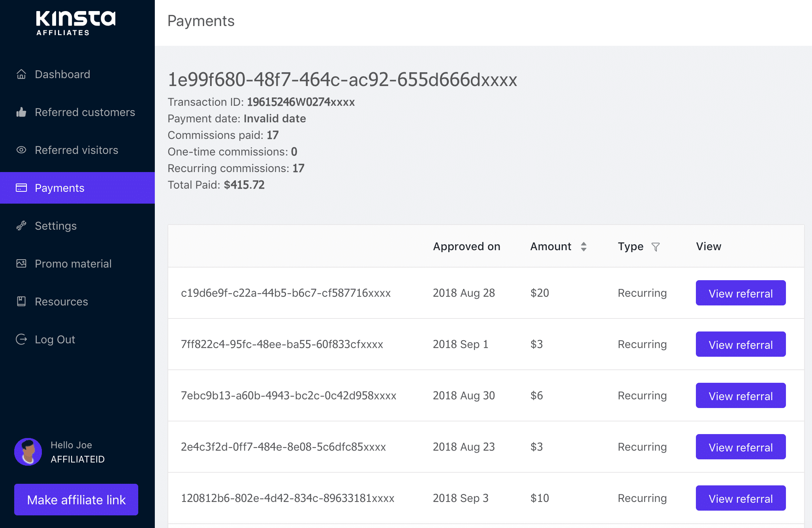812x528 pixels.
Task: Click the eye icon beside Referred visitors
Action: click(x=21, y=150)
